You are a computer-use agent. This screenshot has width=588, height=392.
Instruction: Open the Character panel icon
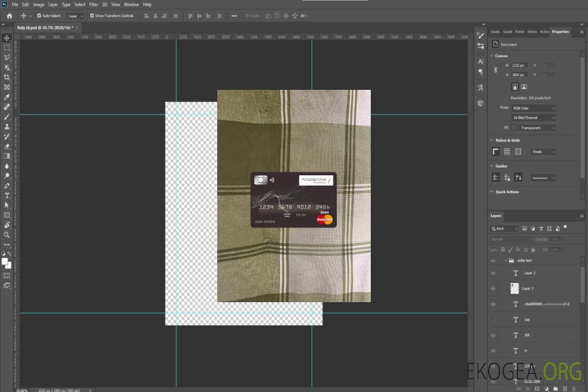tap(480, 61)
